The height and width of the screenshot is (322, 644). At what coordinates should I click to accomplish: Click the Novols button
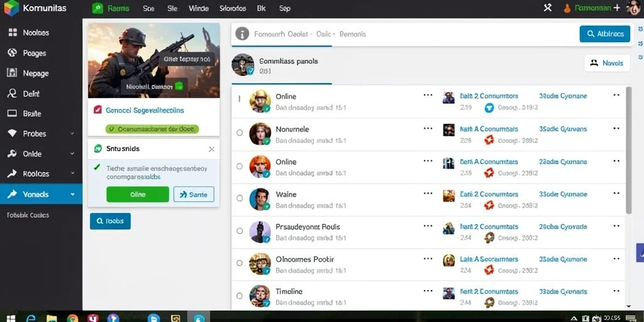607,63
